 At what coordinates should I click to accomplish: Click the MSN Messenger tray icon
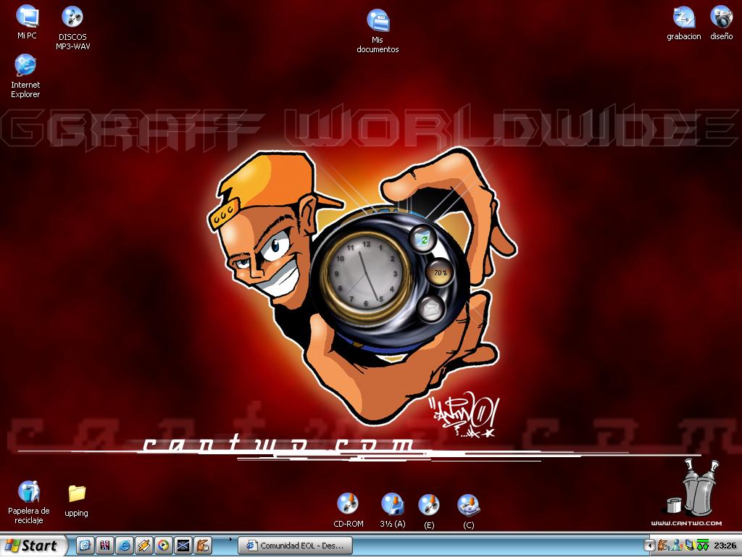tap(678, 546)
